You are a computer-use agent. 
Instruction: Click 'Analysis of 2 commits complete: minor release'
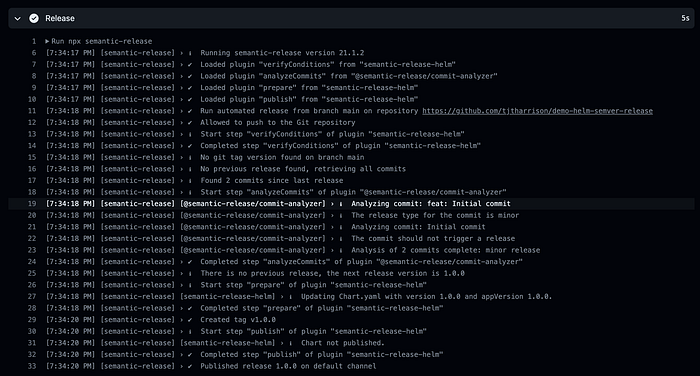coord(446,250)
